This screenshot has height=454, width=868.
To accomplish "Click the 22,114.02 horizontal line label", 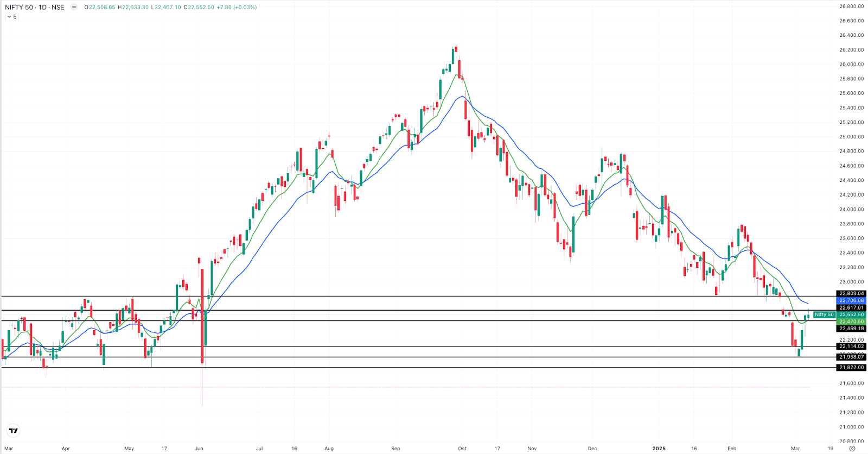I will tap(851, 346).
